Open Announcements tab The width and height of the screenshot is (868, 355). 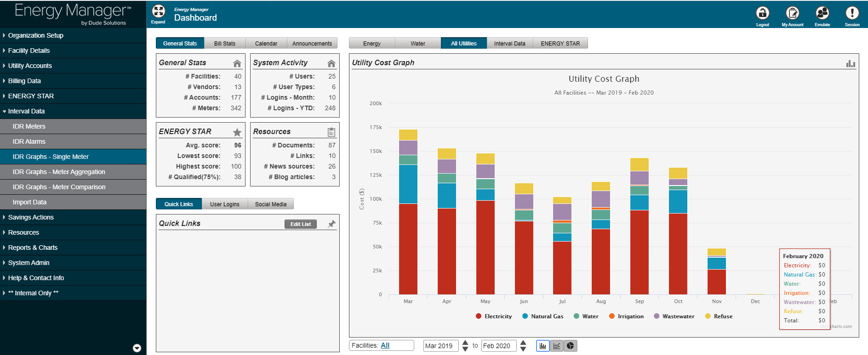312,43
